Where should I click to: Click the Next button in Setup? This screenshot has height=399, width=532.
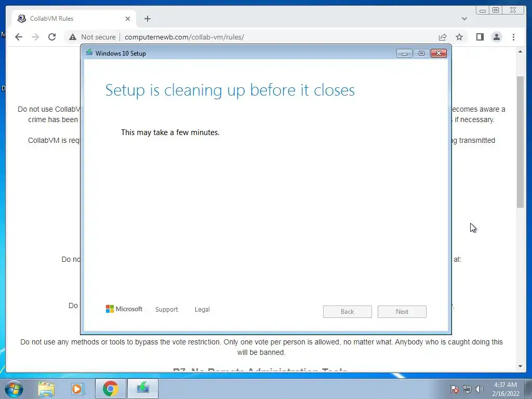tap(402, 312)
